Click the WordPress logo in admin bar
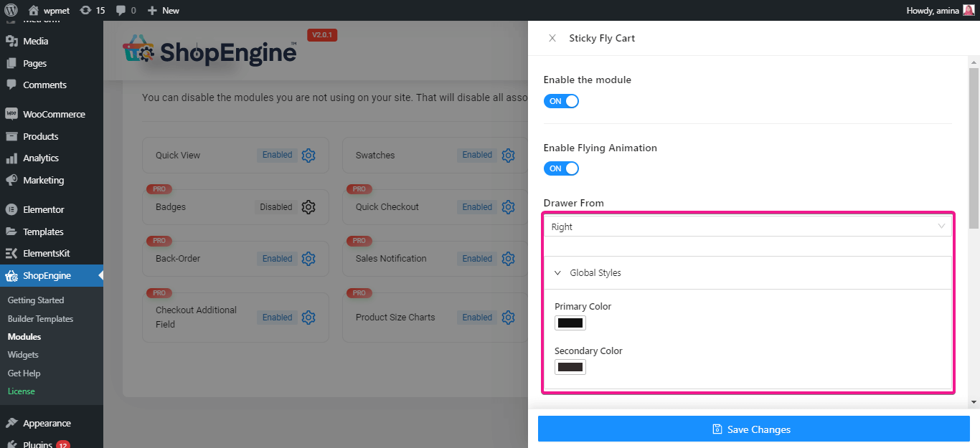Viewport: 980px width, 448px height. coord(11,10)
